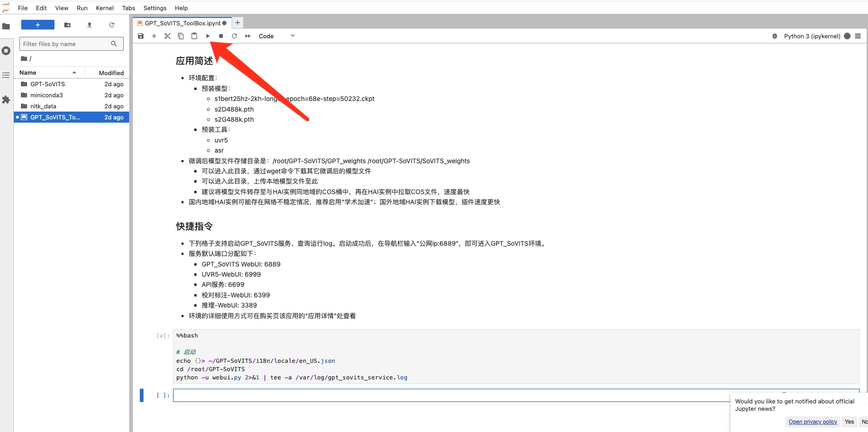Image resolution: width=868 pixels, height=432 pixels.
Task: Toggle the Name column sort arrow
Action: [74, 72]
